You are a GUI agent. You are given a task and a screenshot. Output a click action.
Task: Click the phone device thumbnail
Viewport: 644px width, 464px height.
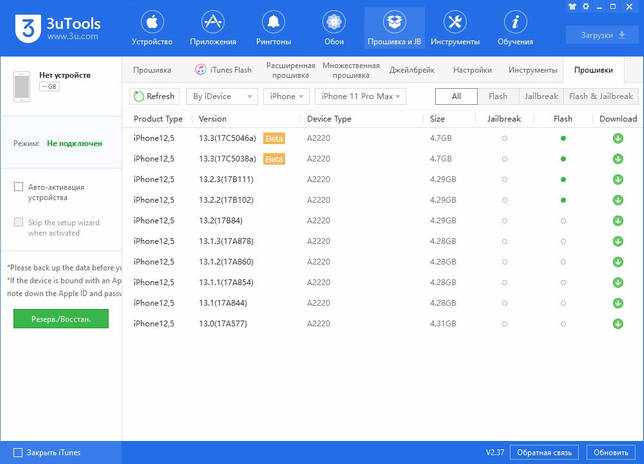tap(22, 87)
